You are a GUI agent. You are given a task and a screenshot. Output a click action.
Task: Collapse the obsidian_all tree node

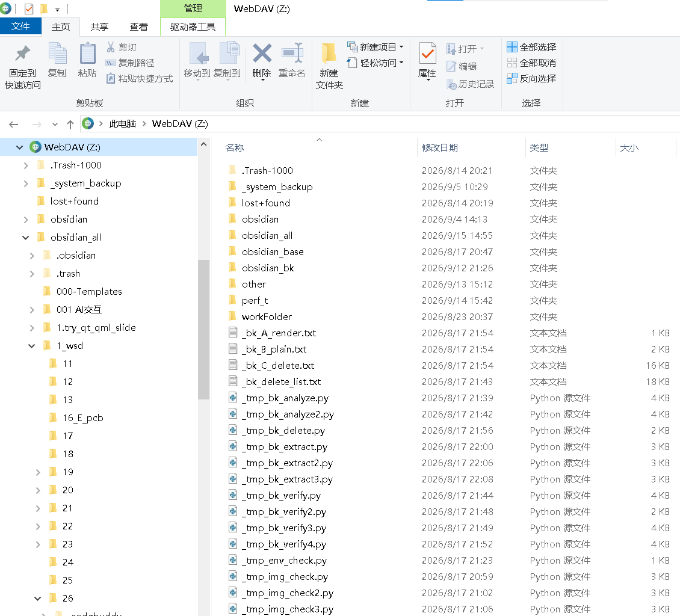pyautogui.click(x=26, y=238)
